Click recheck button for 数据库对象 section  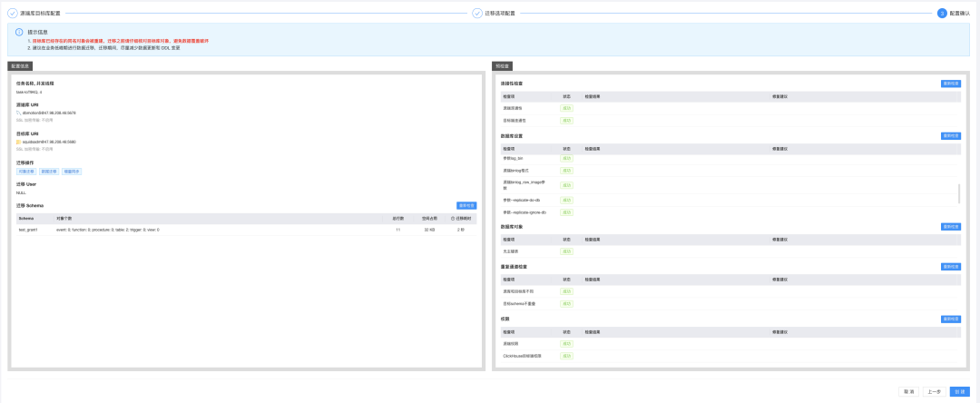pyautogui.click(x=951, y=226)
